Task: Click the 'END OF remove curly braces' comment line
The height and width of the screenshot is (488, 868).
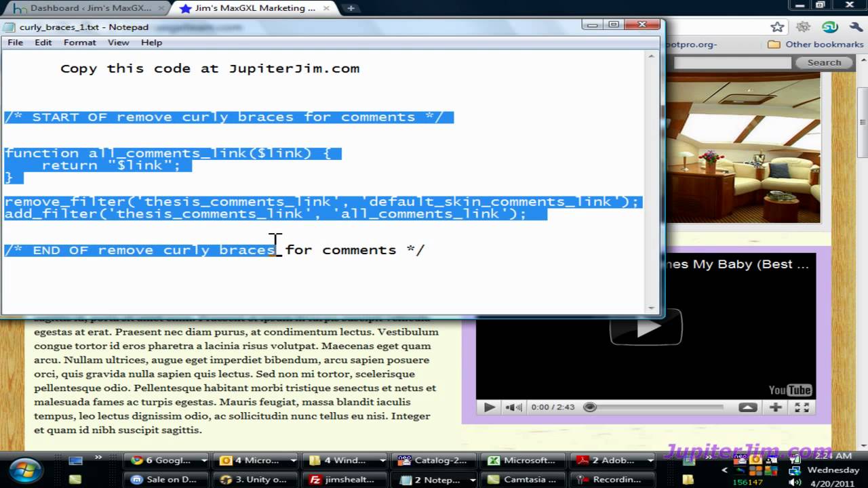Action: coord(214,250)
